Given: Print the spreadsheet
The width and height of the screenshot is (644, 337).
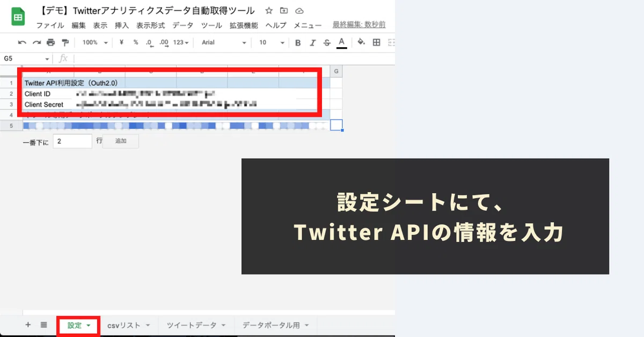Looking at the screenshot, I should (50, 42).
